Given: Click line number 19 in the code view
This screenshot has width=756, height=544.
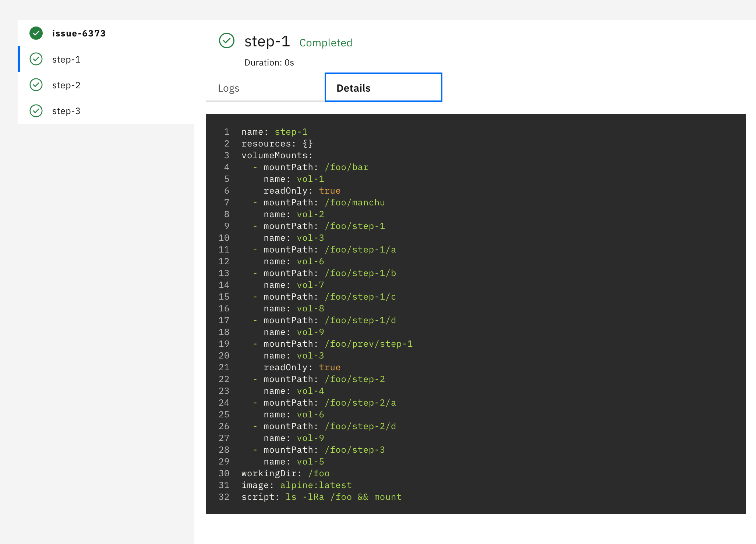Looking at the screenshot, I should 224,343.
